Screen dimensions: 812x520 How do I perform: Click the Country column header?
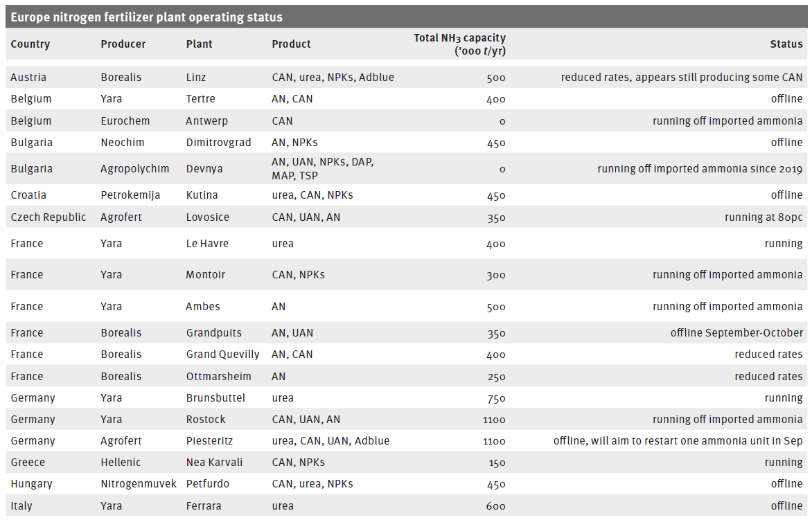30,44
